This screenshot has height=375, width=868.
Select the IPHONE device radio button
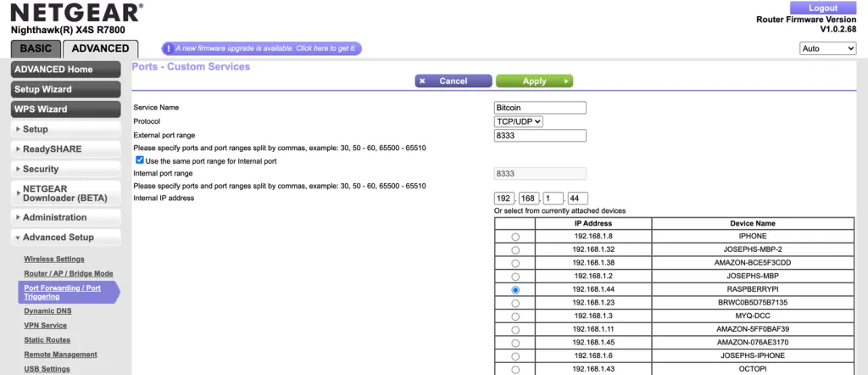point(515,237)
